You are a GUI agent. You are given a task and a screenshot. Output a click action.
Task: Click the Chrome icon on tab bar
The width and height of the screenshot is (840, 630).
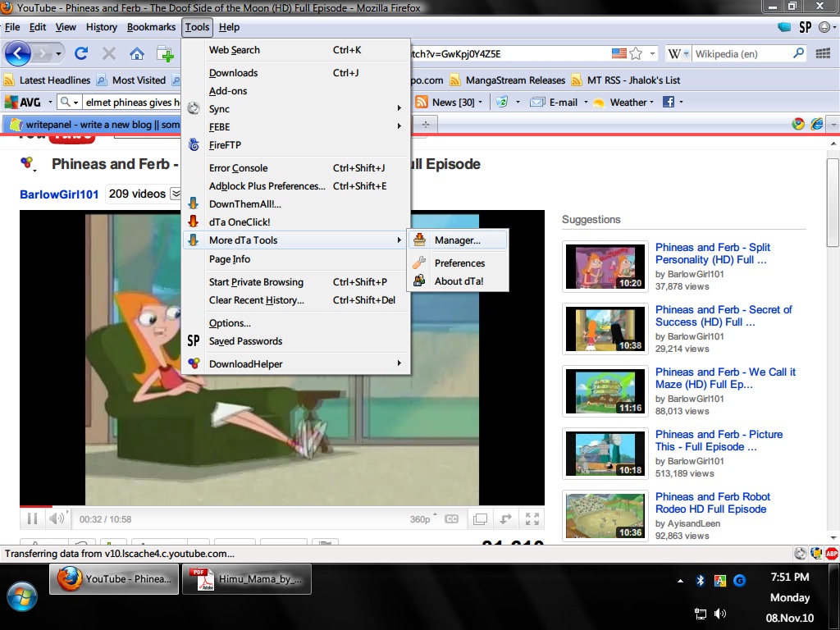point(797,124)
